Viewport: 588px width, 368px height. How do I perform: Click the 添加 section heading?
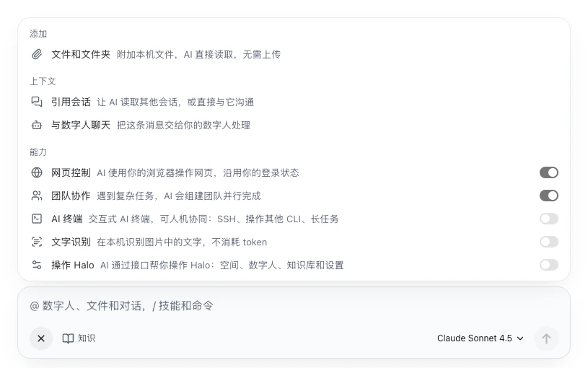(x=38, y=34)
